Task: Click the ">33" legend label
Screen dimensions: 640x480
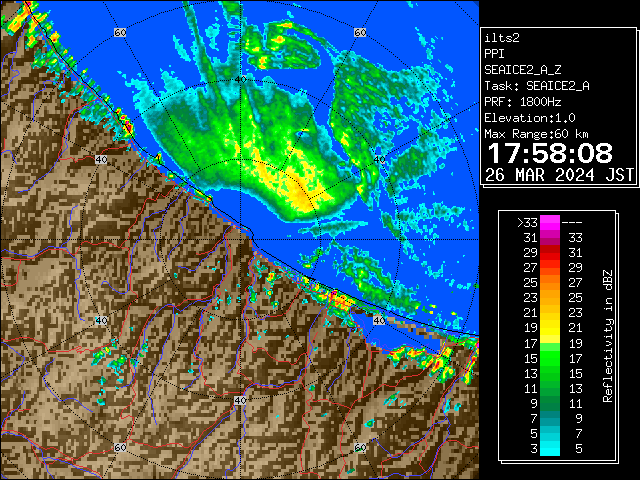Action: coord(527,222)
